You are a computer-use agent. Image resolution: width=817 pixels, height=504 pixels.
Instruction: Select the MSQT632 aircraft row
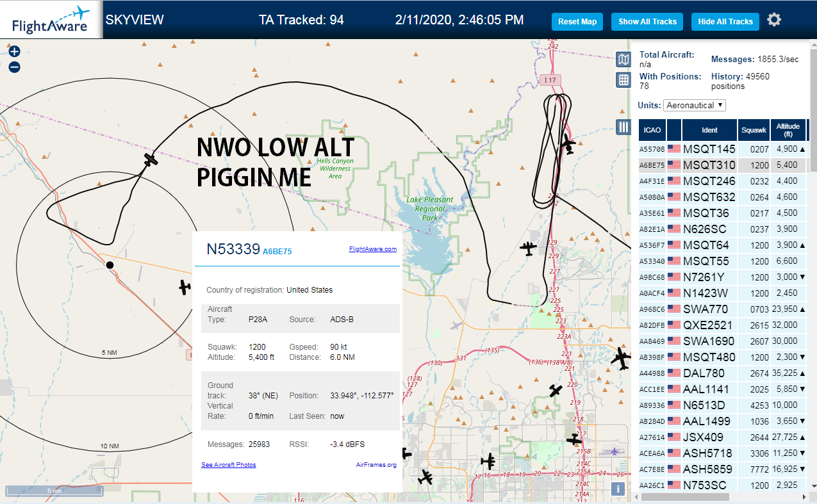click(x=723, y=197)
